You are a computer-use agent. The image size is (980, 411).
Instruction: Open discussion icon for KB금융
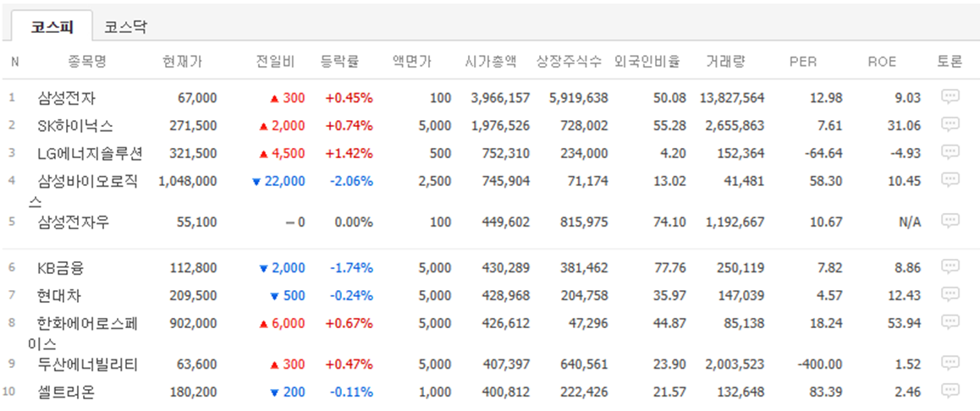point(950,266)
